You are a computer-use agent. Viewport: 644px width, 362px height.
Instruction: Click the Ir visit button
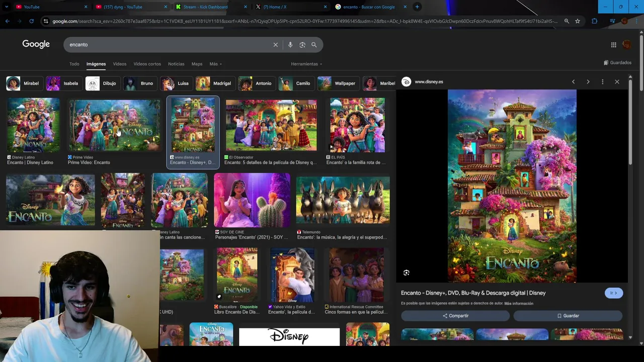tap(614, 293)
